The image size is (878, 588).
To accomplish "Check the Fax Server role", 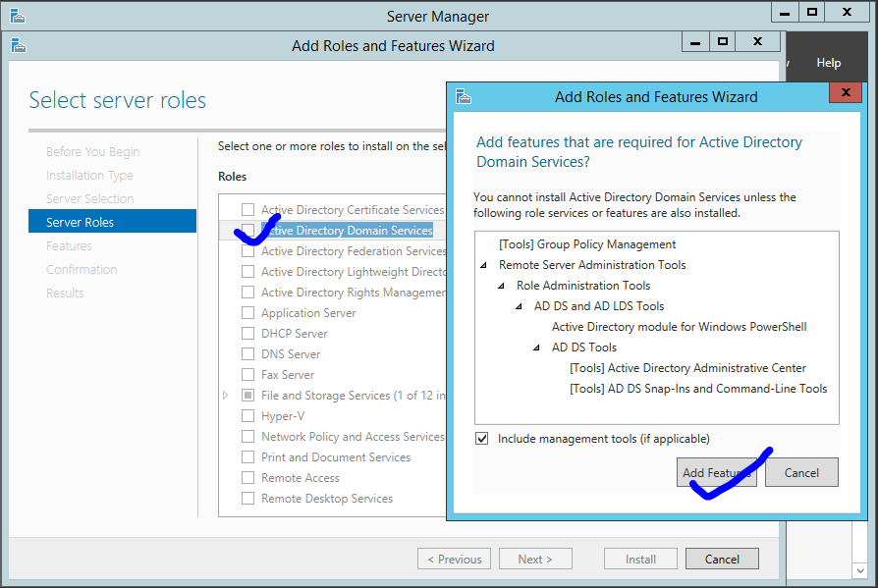I will click(247, 374).
